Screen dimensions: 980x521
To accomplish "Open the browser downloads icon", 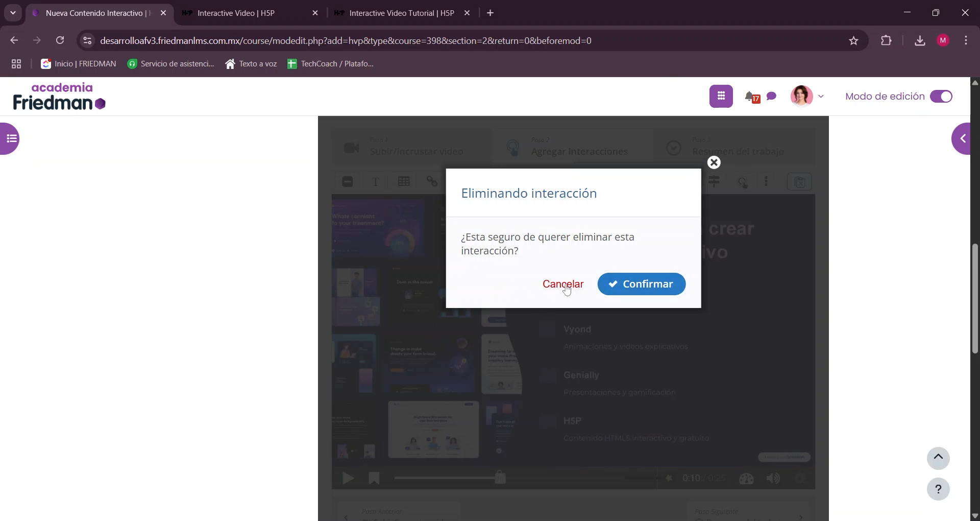I will (920, 41).
